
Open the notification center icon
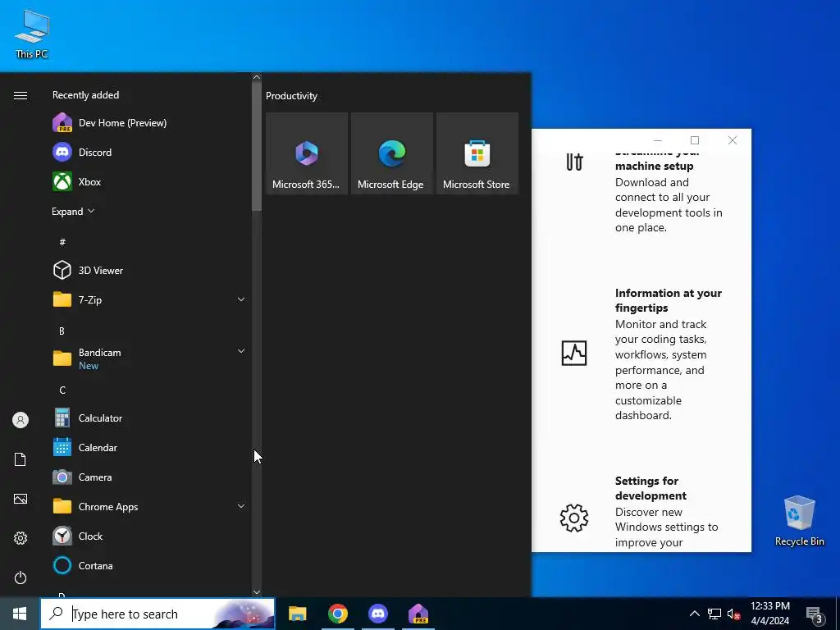pyautogui.click(x=815, y=614)
